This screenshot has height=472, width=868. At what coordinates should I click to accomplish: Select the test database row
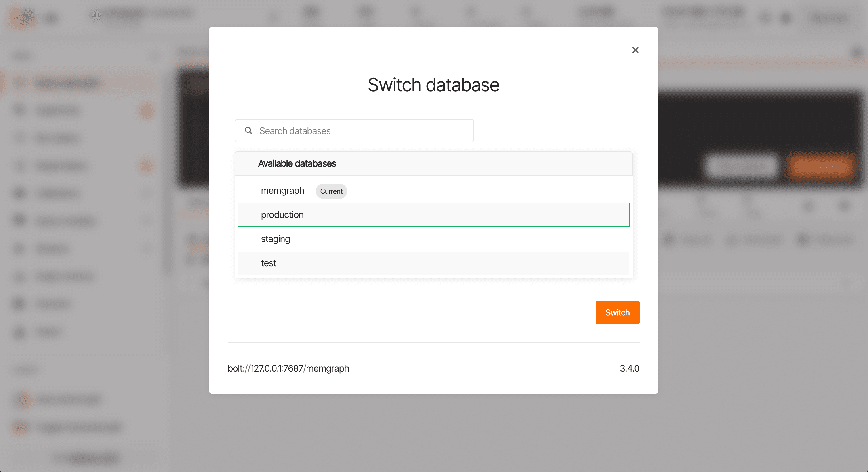pos(433,263)
